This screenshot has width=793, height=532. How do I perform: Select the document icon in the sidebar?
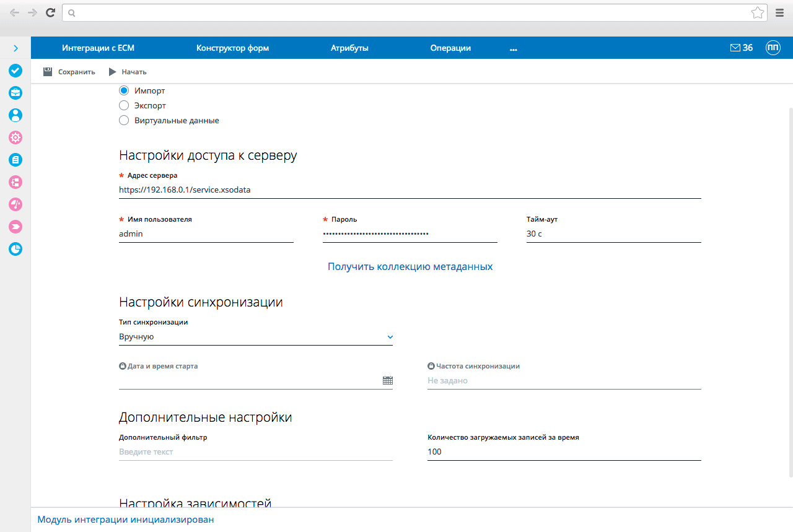[15, 159]
